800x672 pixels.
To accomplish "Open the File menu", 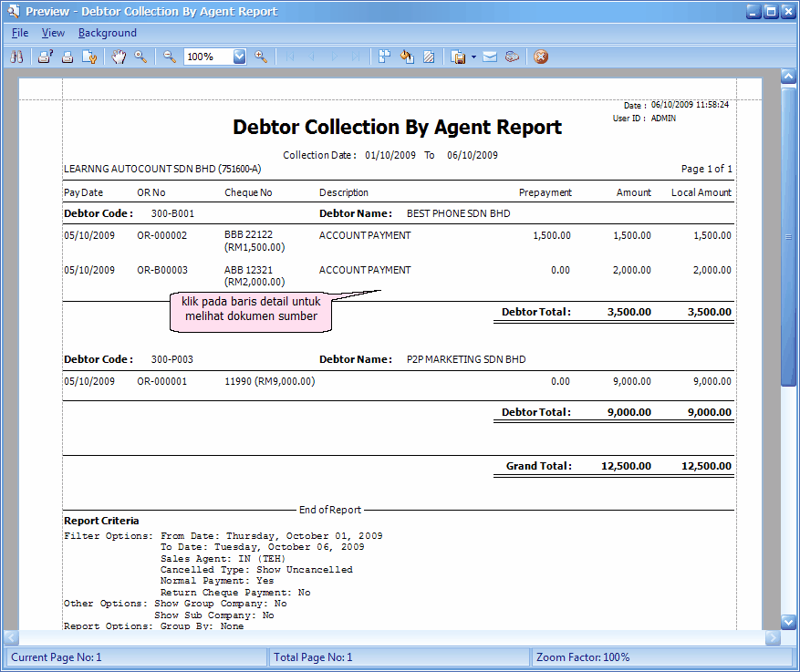I will click(19, 32).
